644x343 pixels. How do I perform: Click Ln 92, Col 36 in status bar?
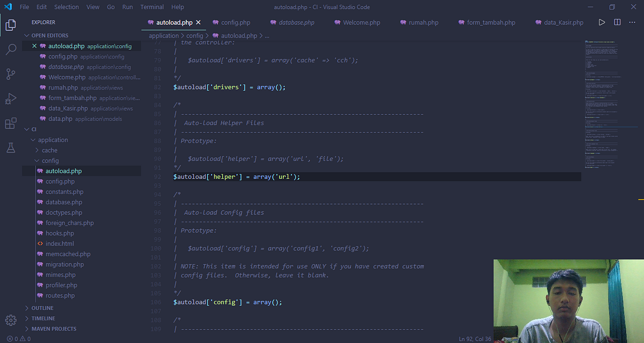point(474,339)
